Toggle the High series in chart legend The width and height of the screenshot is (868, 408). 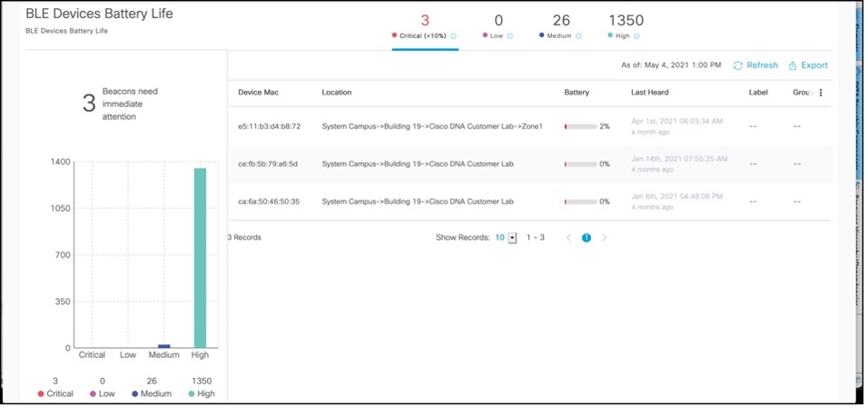click(x=202, y=393)
